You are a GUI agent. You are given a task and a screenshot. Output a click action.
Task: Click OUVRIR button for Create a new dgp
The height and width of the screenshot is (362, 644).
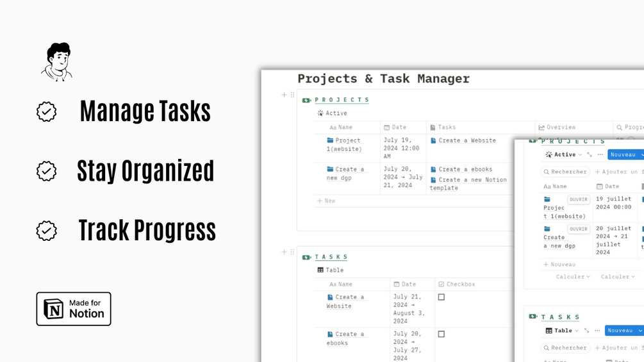pos(579,229)
